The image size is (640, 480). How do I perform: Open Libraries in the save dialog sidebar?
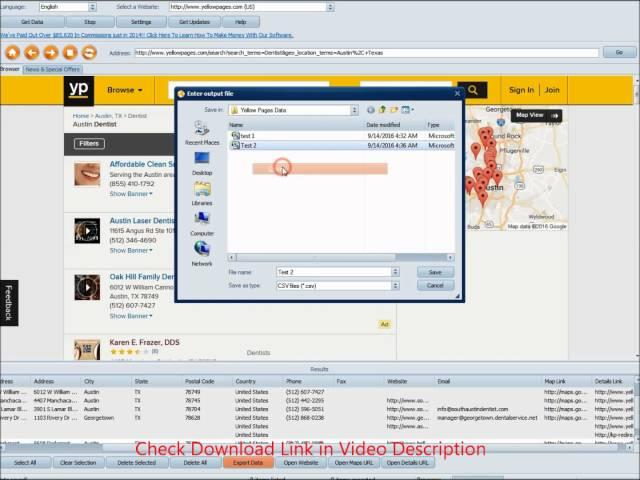[x=202, y=193]
